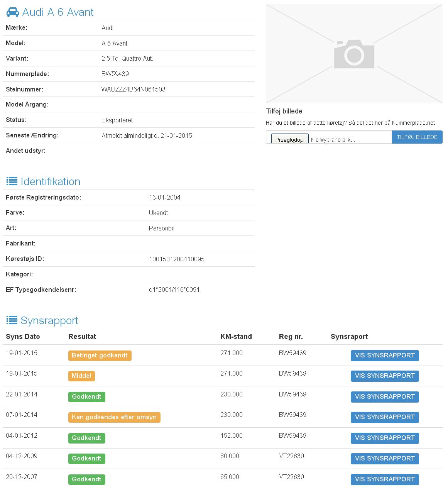The image size is (448, 491).
Task: Click the 80.000 mileage cell
Action: [x=230, y=456]
